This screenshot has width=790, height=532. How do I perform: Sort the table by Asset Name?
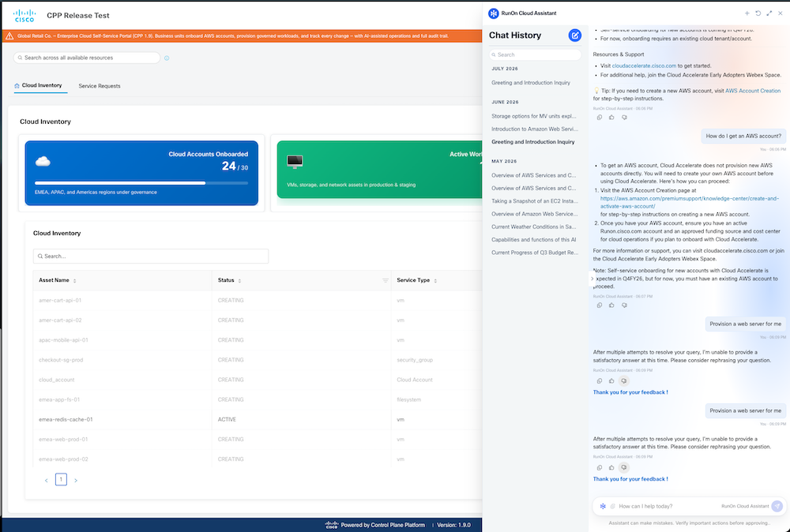point(74,280)
